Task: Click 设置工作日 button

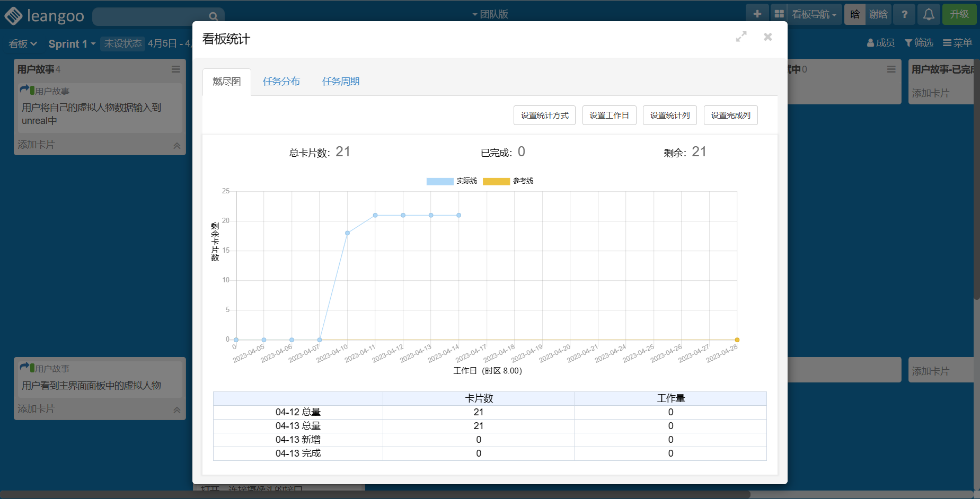Action: tap(609, 115)
